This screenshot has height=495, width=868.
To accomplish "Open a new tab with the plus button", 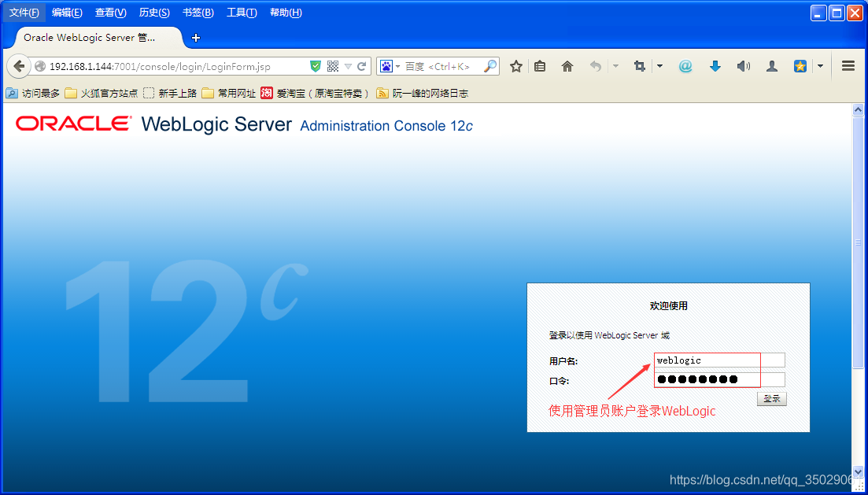I will [195, 38].
